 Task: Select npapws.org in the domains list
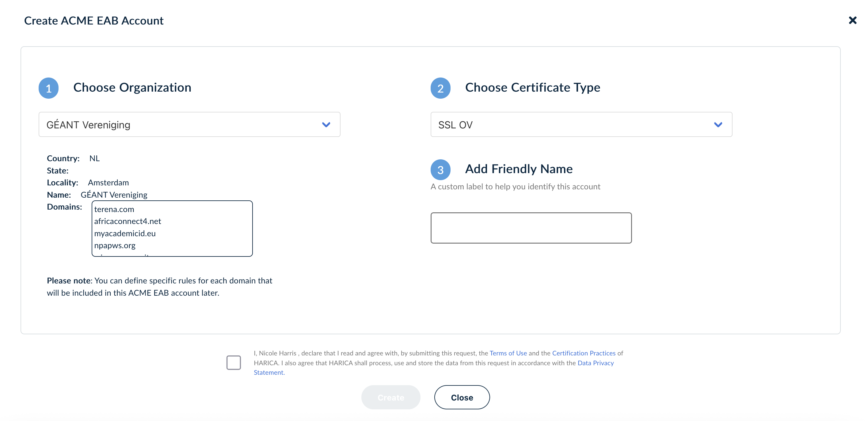[x=115, y=245]
